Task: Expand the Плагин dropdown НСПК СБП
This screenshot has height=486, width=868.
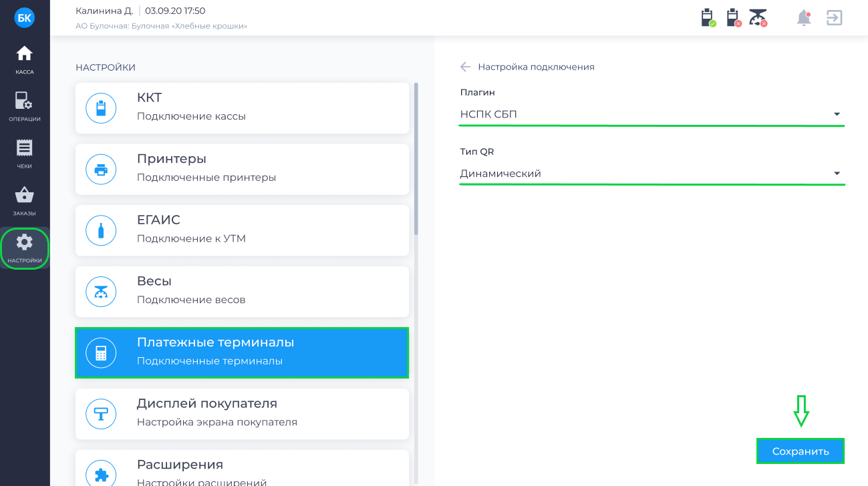Action: point(652,115)
